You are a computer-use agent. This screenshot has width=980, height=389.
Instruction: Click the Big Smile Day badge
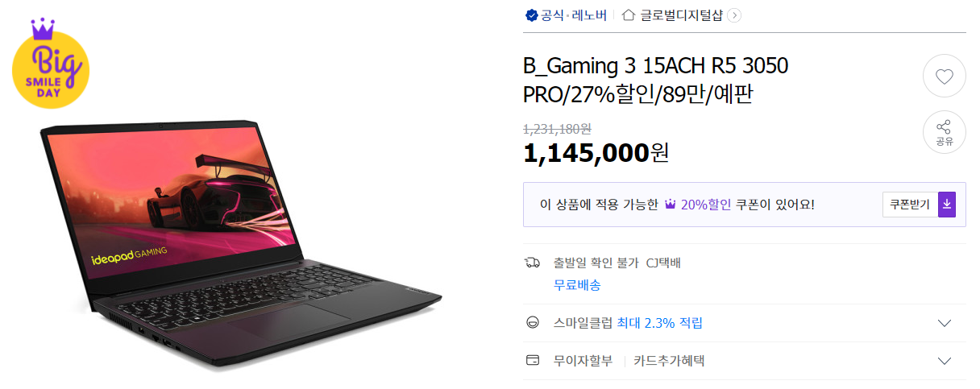click(50, 65)
